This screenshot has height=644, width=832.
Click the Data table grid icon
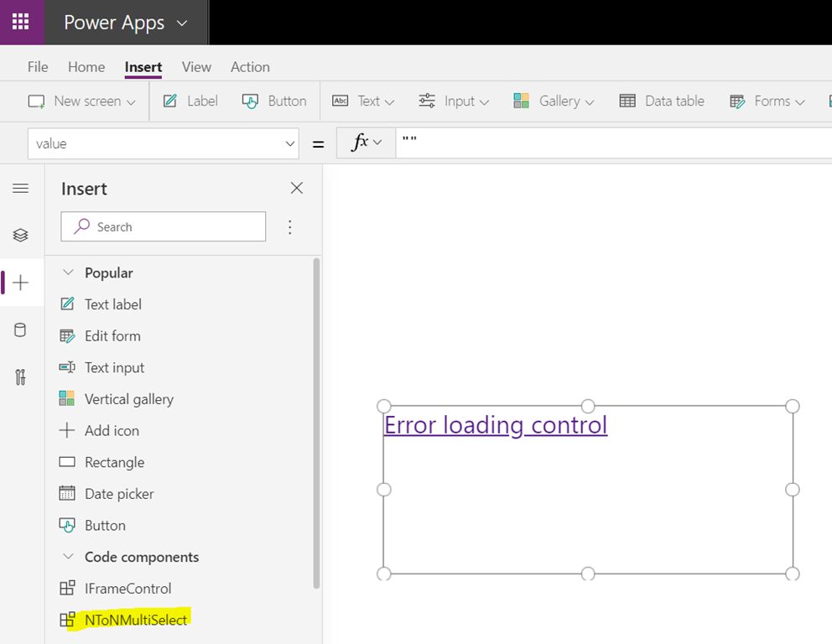(627, 101)
